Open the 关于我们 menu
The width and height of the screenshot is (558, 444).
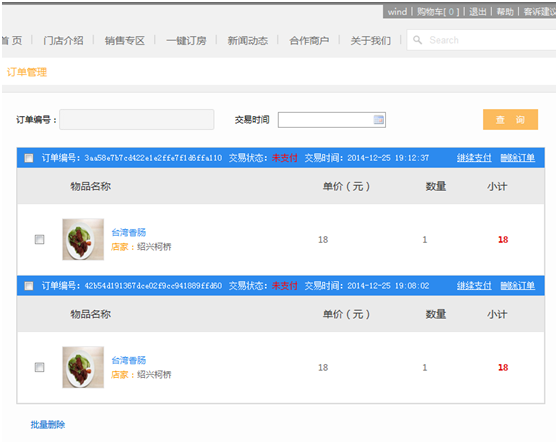coord(370,41)
